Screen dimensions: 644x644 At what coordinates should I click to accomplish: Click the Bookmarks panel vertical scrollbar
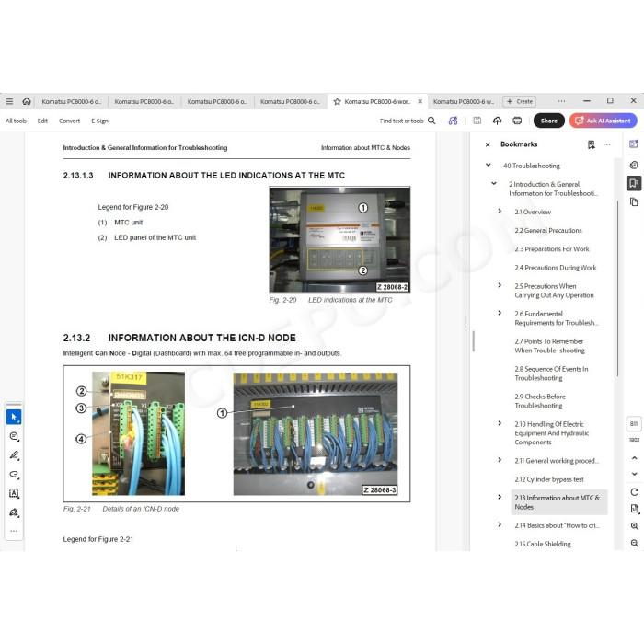tap(617, 287)
